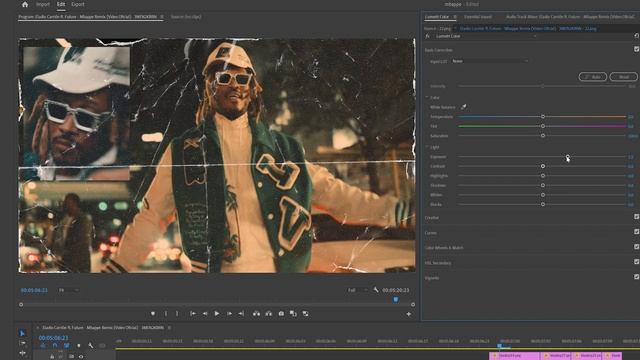The height and width of the screenshot is (360, 640).
Task: Click the Extract button
Action: pos(269,313)
